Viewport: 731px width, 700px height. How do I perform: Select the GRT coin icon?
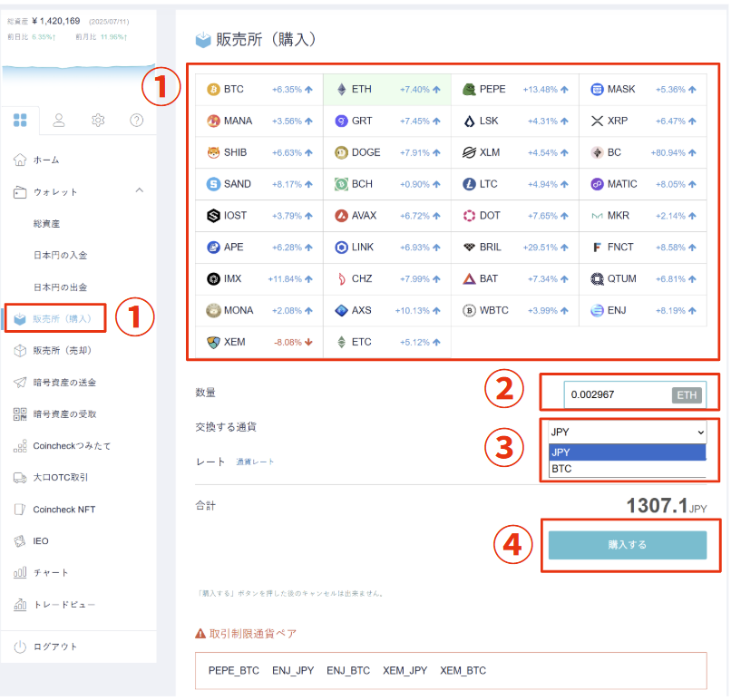coord(341,122)
